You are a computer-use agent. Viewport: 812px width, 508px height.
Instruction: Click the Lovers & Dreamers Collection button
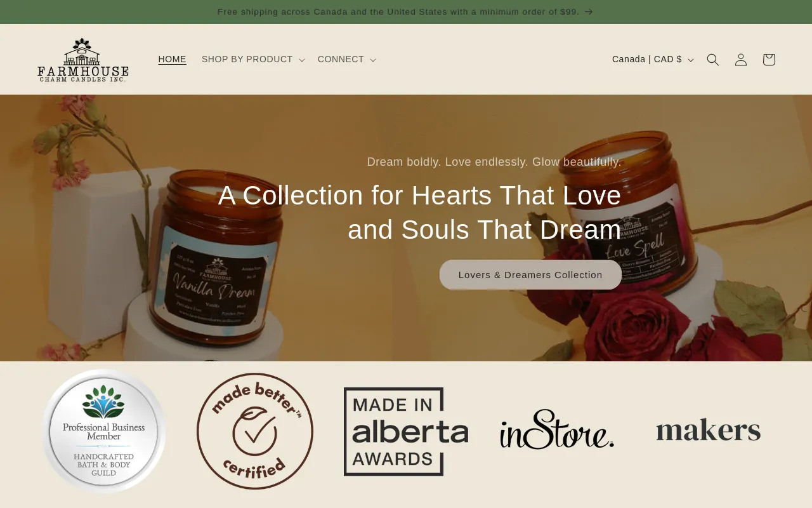coord(530,275)
